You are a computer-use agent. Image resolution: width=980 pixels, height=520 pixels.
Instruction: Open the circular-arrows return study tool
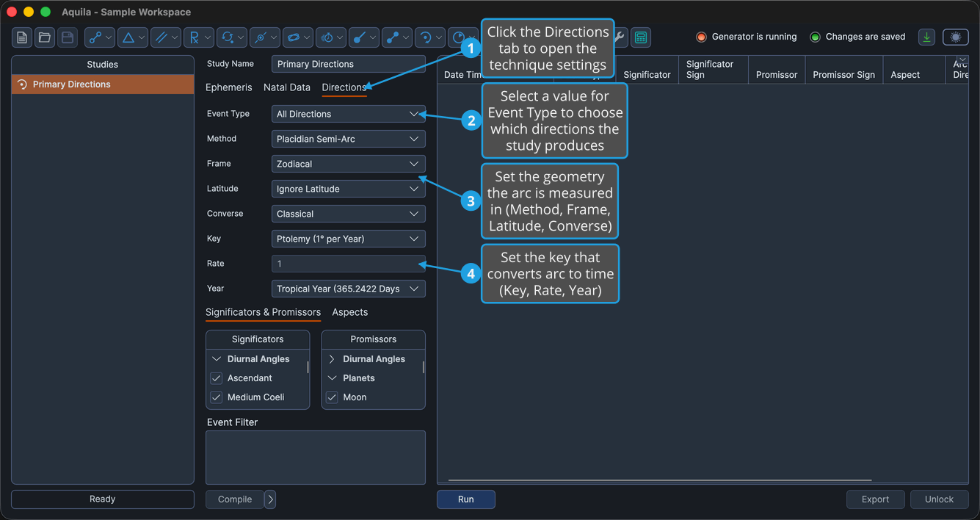coord(231,37)
